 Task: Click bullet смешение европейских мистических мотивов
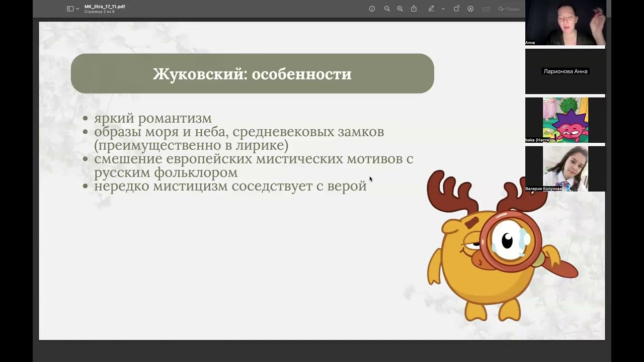tap(253, 166)
